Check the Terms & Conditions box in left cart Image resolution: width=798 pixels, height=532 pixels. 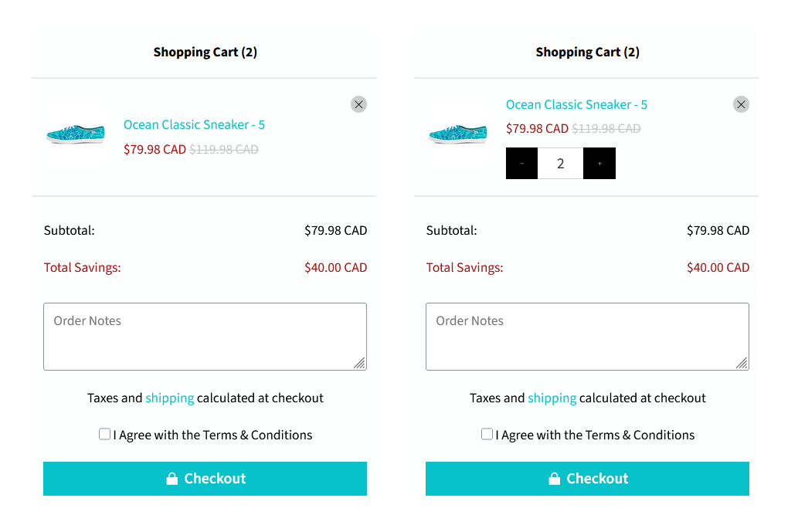(x=104, y=434)
